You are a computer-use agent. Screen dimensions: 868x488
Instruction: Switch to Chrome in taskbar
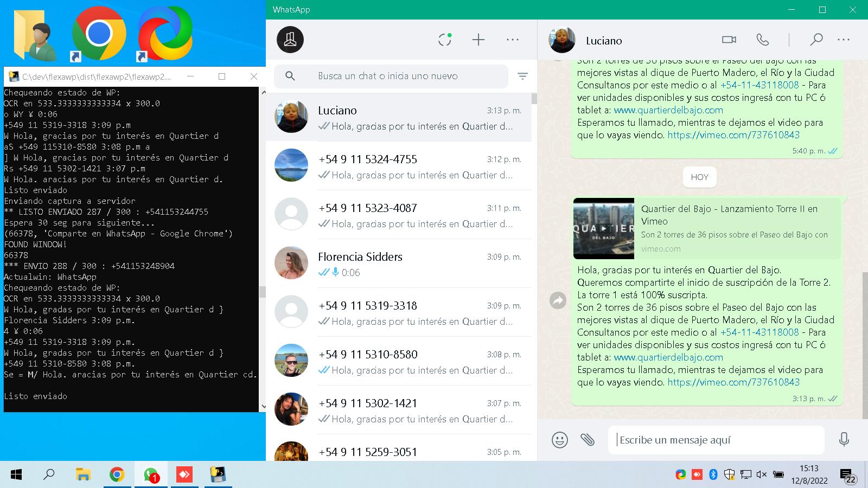pos(117,475)
